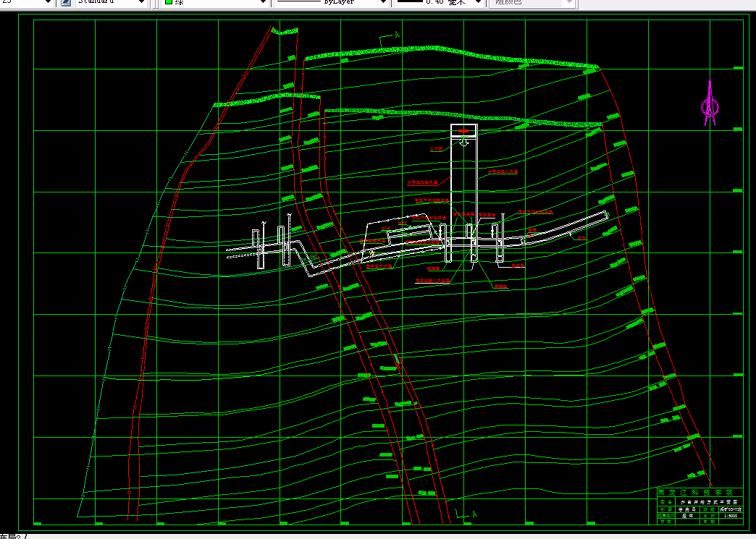Click the text style icon beside Standard
756x539 pixels.
click(66, 2)
